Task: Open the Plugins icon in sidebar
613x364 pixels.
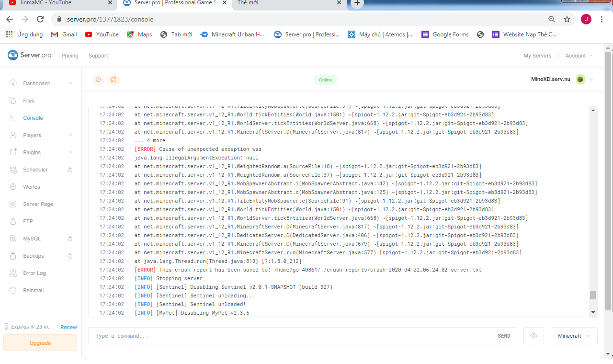Action: 13,152
